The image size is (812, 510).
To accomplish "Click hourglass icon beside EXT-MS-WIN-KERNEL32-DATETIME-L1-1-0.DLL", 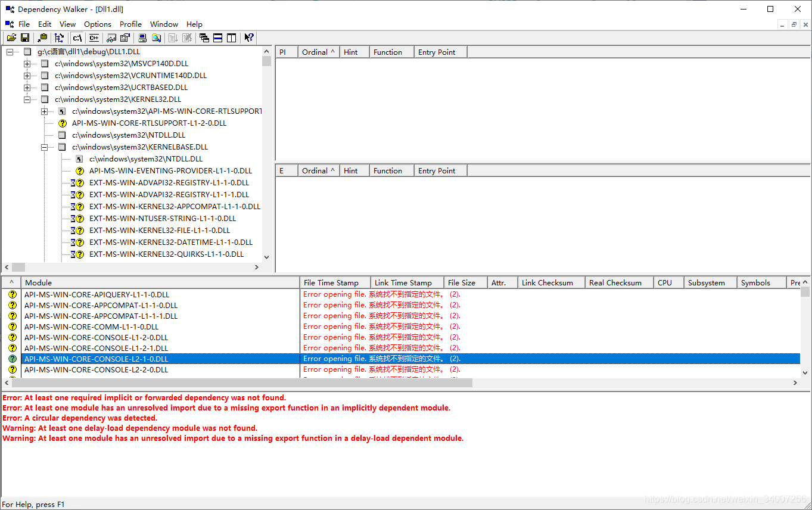I will pyautogui.click(x=74, y=242).
